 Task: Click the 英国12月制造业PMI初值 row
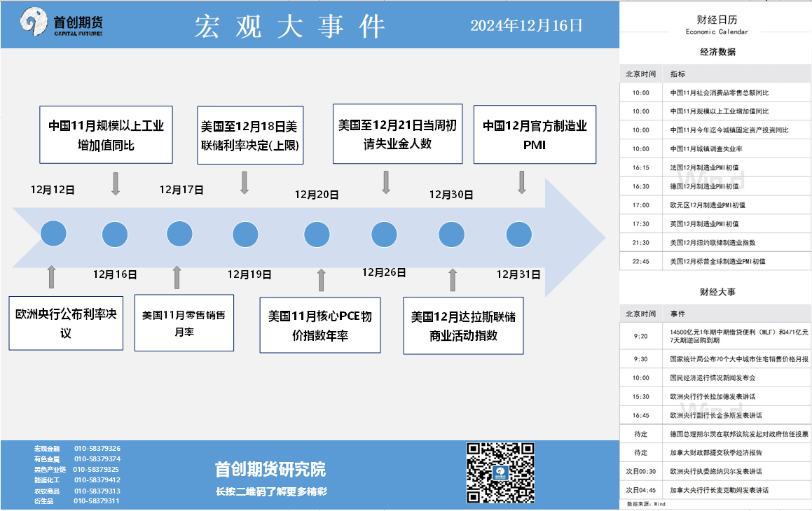point(715,224)
